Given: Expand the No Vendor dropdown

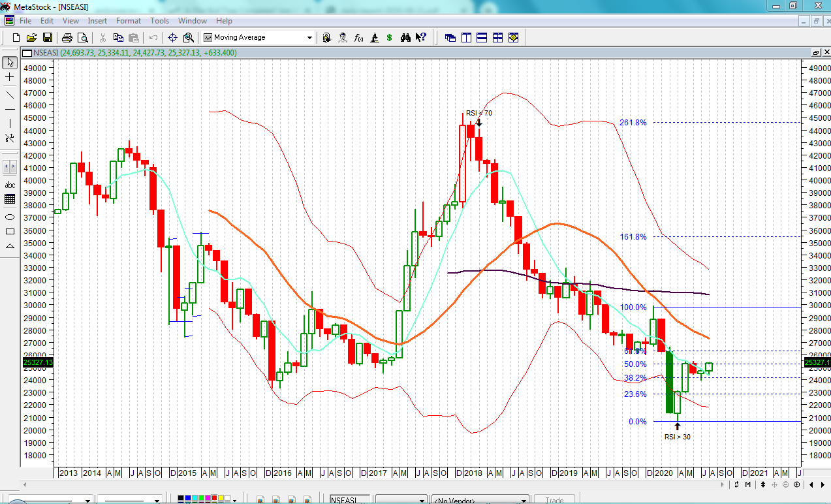Looking at the screenshot, I should (x=524, y=500).
